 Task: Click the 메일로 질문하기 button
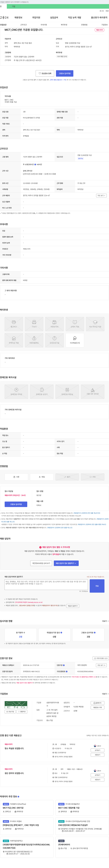pos(73,606)
